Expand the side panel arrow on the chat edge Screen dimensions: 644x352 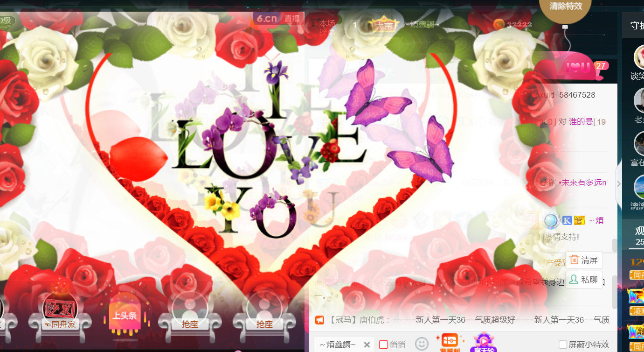pyautogui.click(x=619, y=183)
